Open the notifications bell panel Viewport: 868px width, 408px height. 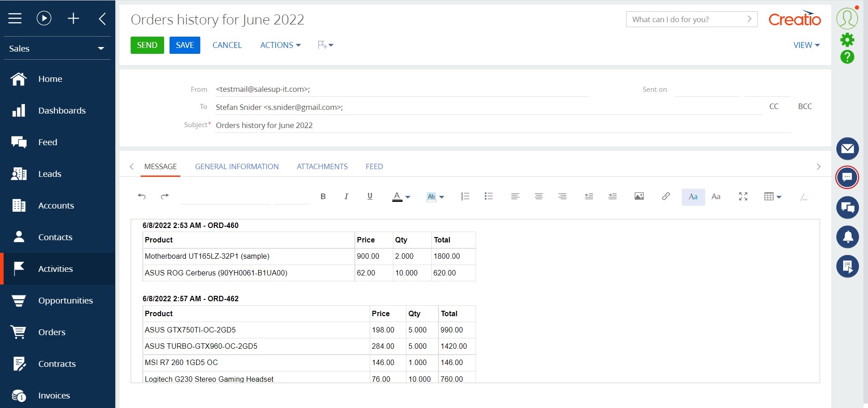click(848, 237)
